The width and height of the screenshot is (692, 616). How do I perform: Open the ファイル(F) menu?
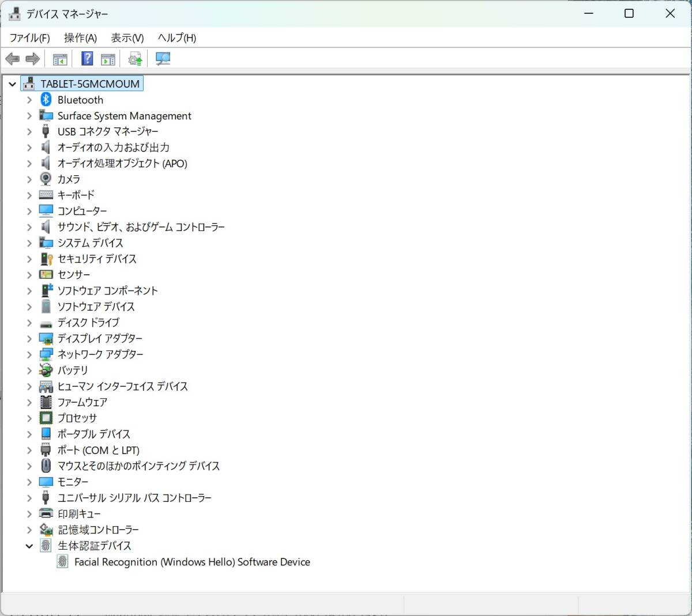pos(29,38)
